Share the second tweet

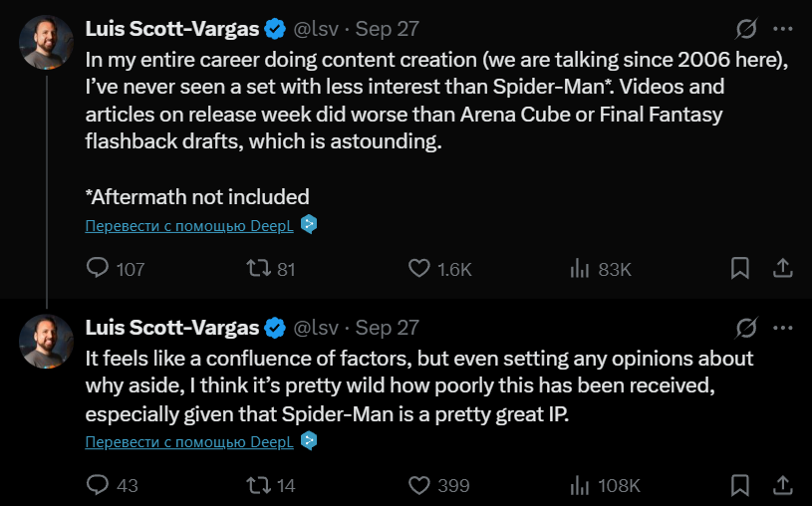point(783,485)
